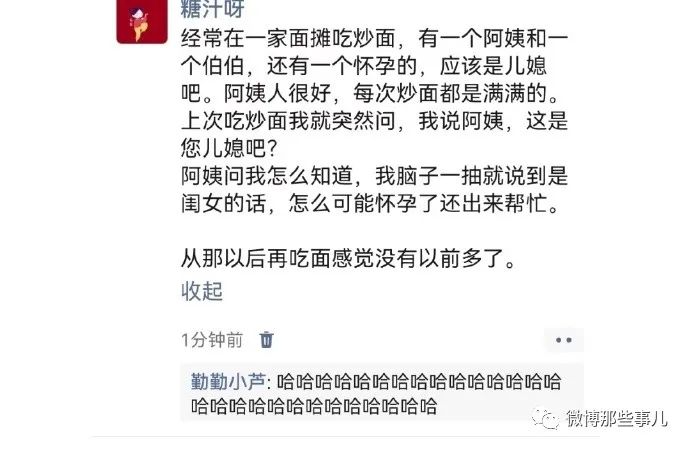This screenshot has width=690, height=450.
Task: Collapse the comment with 收起
Action: pos(202,291)
